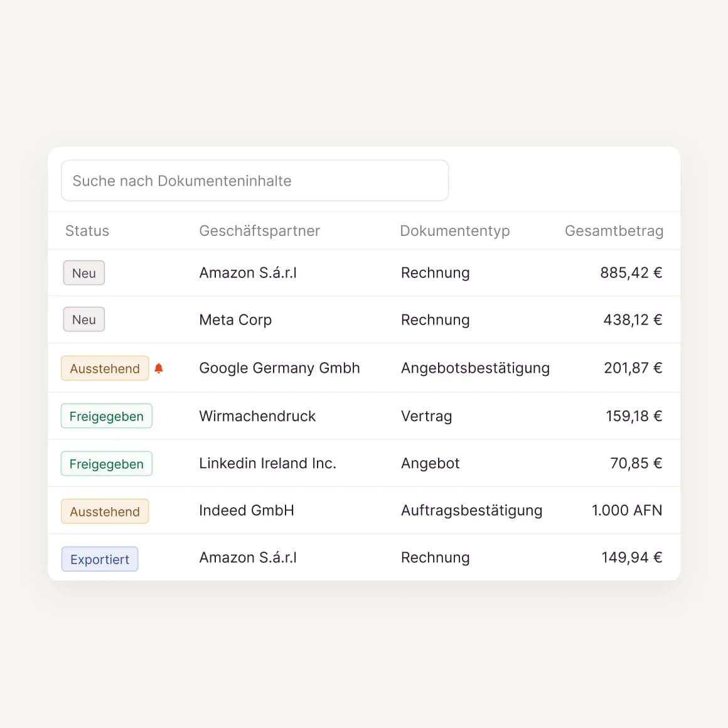Click the notification bell next to Google Germany Gmbh
Viewport: 728px width, 728px height.
click(159, 368)
